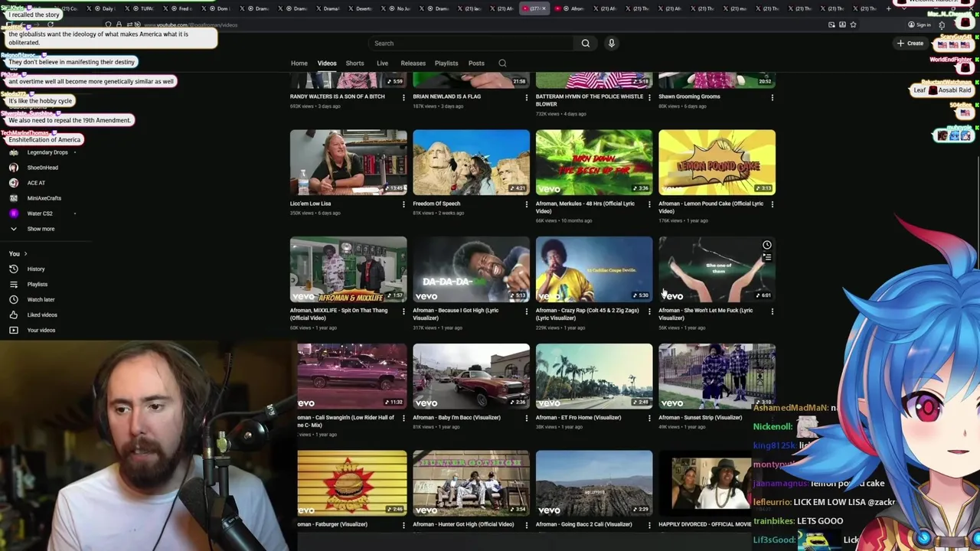Screen dimensions: 980x551
Task: Open Afroman Because I Got High title
Action: pos(456,315)
